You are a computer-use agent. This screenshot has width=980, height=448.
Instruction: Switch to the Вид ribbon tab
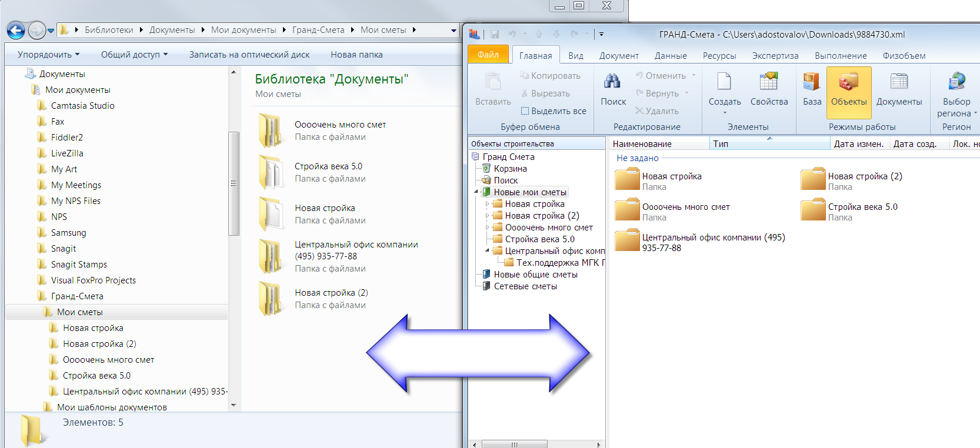pos(576,56)
